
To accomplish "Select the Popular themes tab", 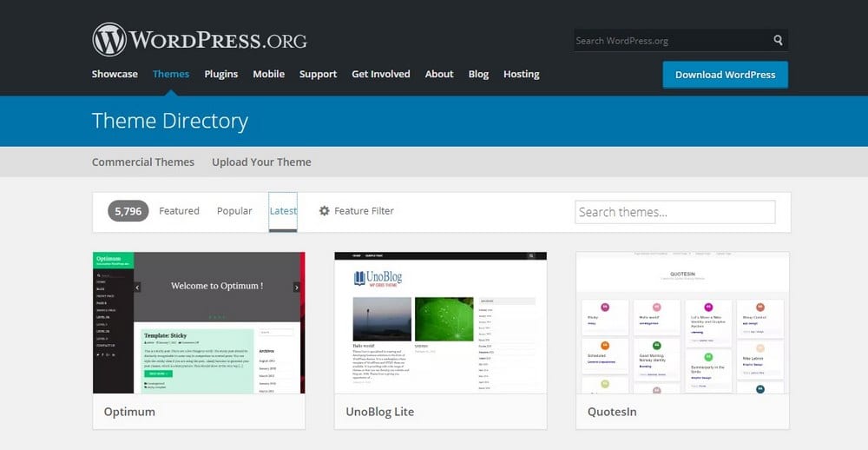I will (x=234, y=210).
